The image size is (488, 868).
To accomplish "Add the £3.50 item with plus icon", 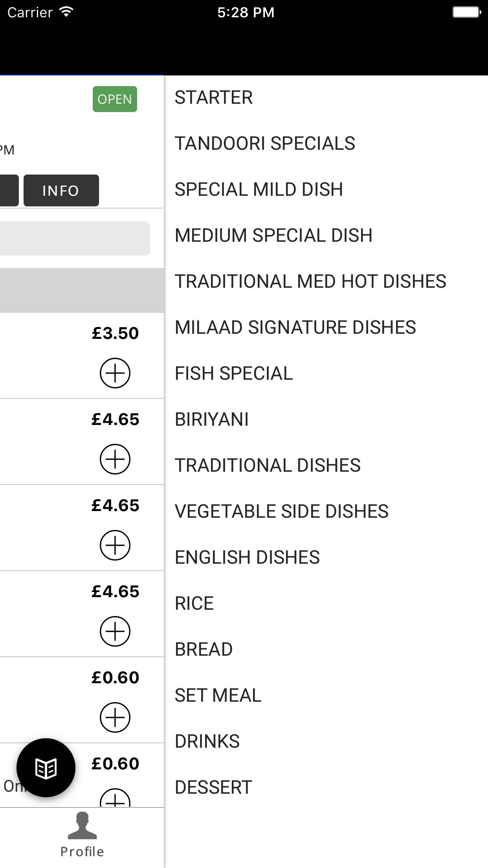I will [115, 373].
